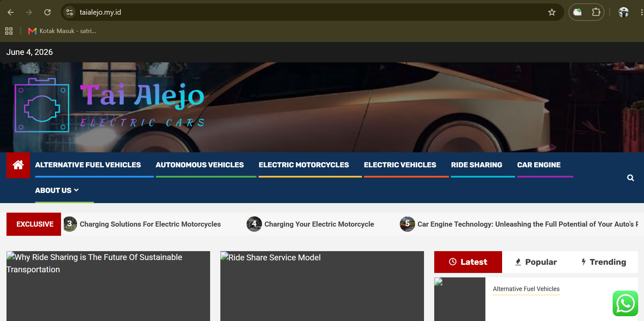Open the apps grid in bookmarks bar
The width and height of the screenshot is (644, 321).
[x=9, y=31]
